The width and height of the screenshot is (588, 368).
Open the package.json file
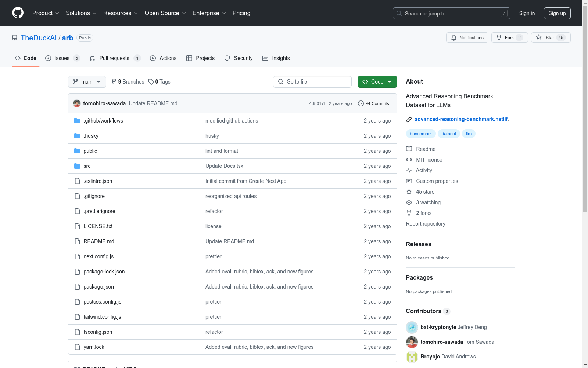[98, 287]
